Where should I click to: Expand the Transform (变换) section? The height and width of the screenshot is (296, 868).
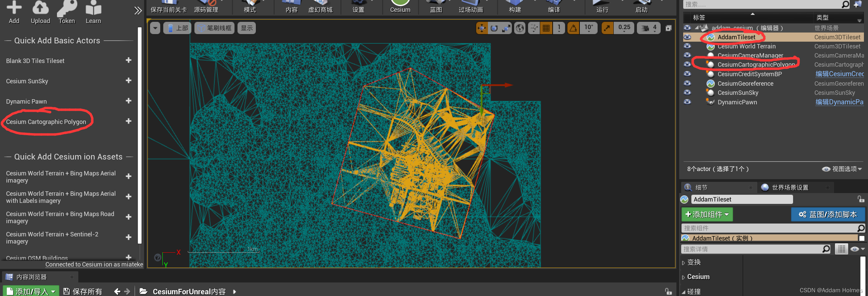(684, 262)
